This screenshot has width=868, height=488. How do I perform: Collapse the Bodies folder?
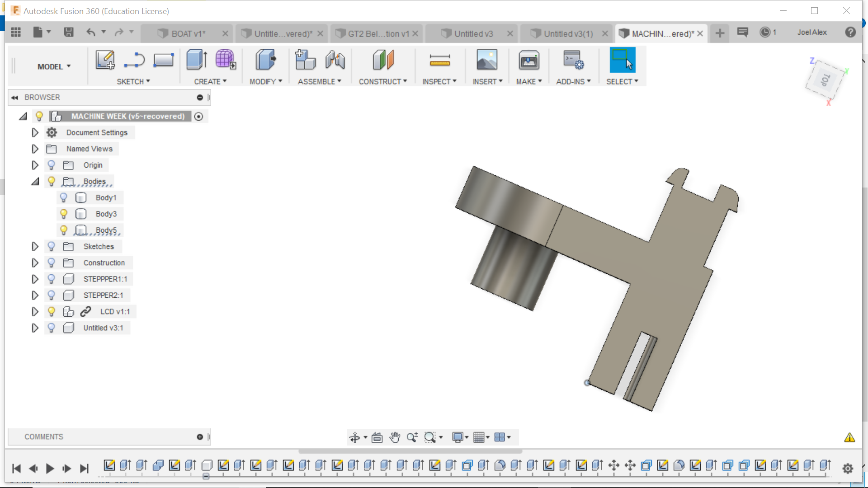click(35, 181)
